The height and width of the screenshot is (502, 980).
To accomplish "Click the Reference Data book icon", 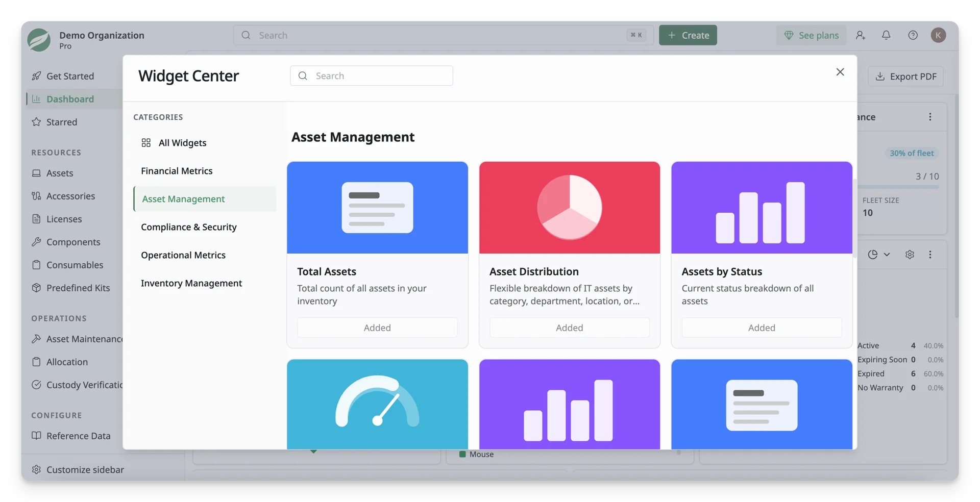I will (x=36, y=436).
